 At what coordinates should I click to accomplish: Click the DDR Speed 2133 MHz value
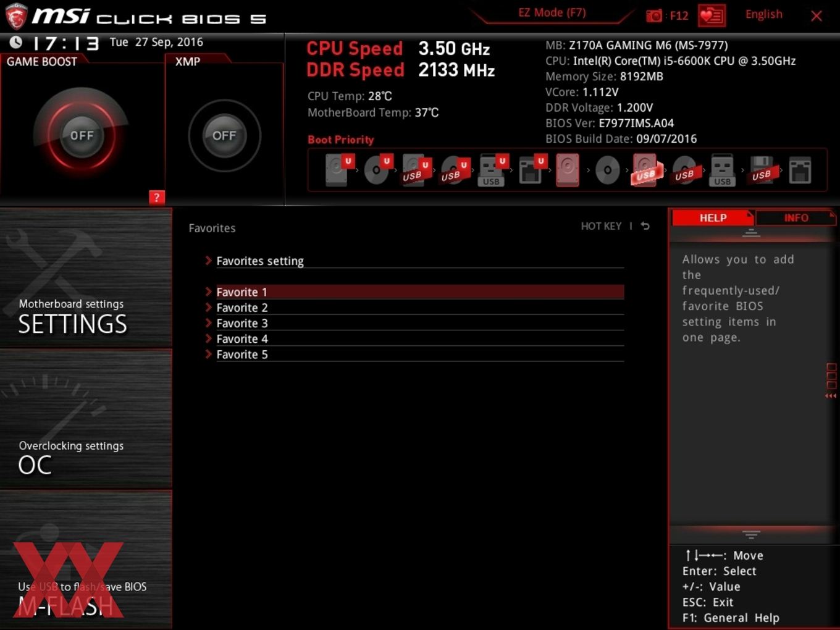click(x=456, y=70)
